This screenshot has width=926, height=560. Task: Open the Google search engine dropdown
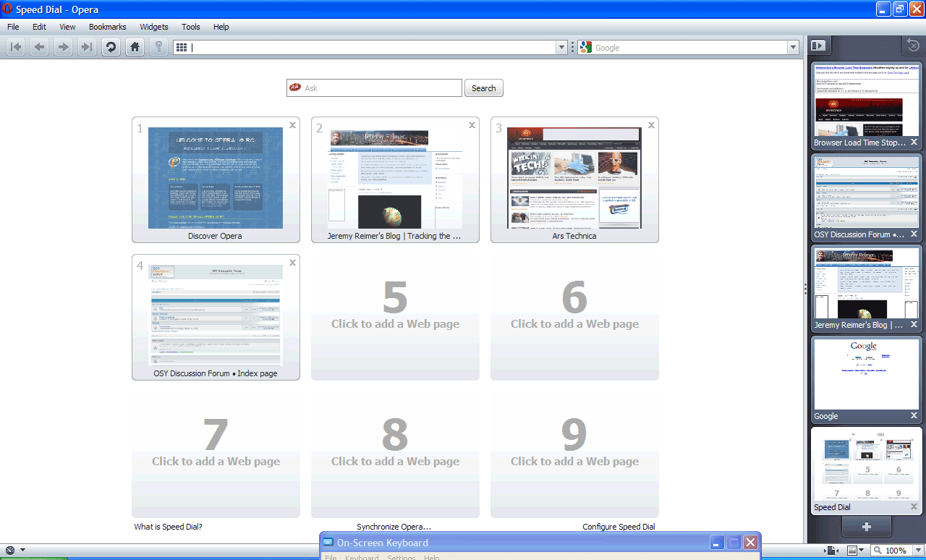tap(792, 48)
